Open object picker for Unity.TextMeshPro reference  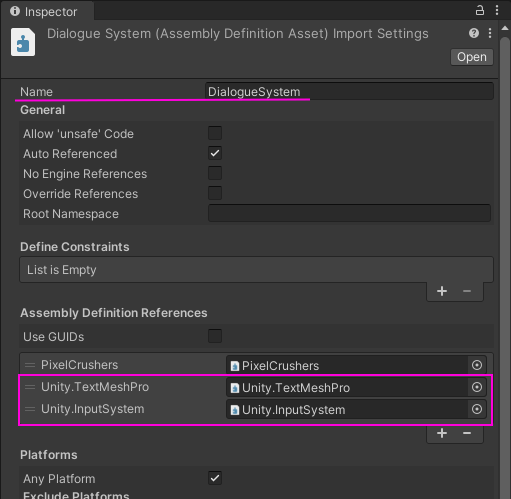pyautogui.click(x=477, y=387)
